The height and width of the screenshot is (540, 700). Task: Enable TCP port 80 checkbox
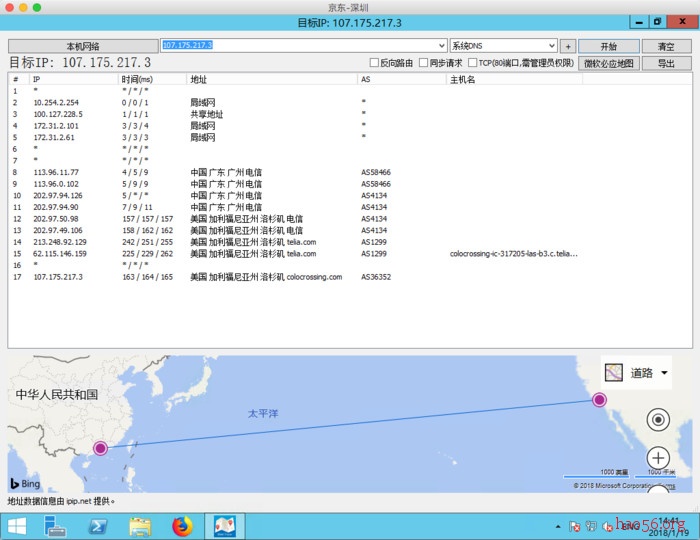472,63
